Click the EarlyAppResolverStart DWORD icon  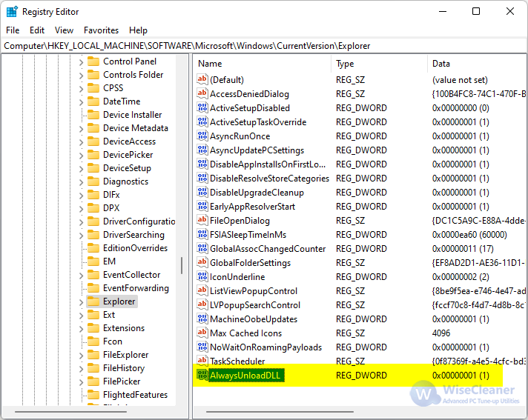202,206
